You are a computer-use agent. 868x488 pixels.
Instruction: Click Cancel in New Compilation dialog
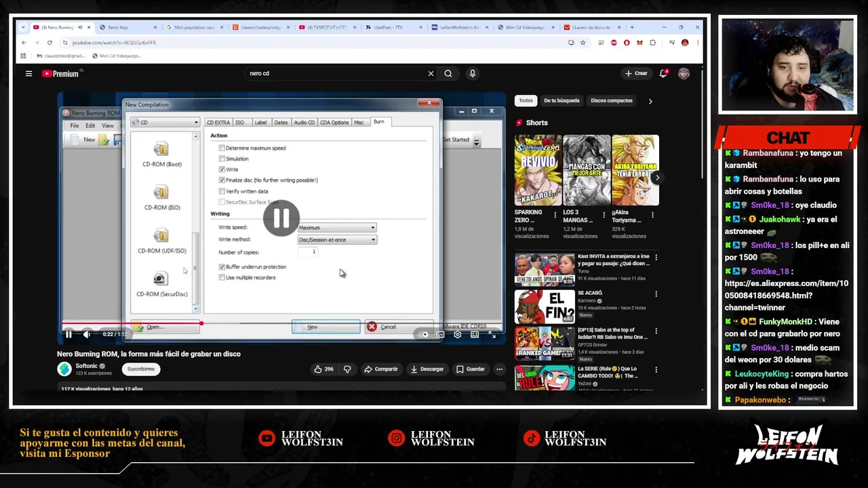[399, 327]
